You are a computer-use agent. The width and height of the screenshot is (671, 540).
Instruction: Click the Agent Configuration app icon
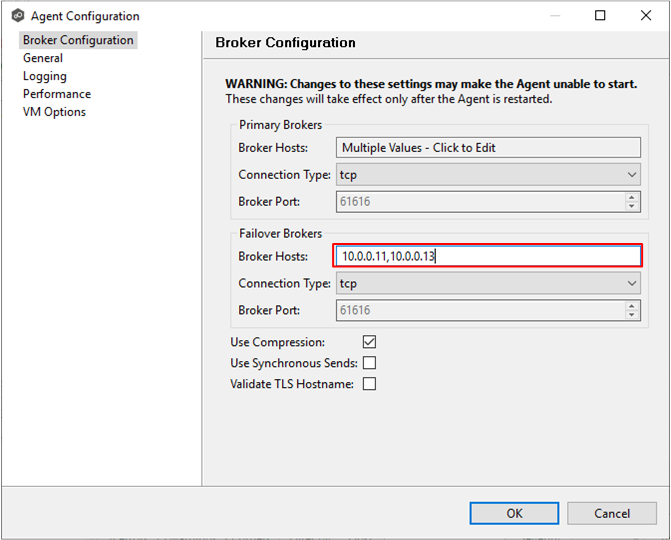click(x=18, y=16)
